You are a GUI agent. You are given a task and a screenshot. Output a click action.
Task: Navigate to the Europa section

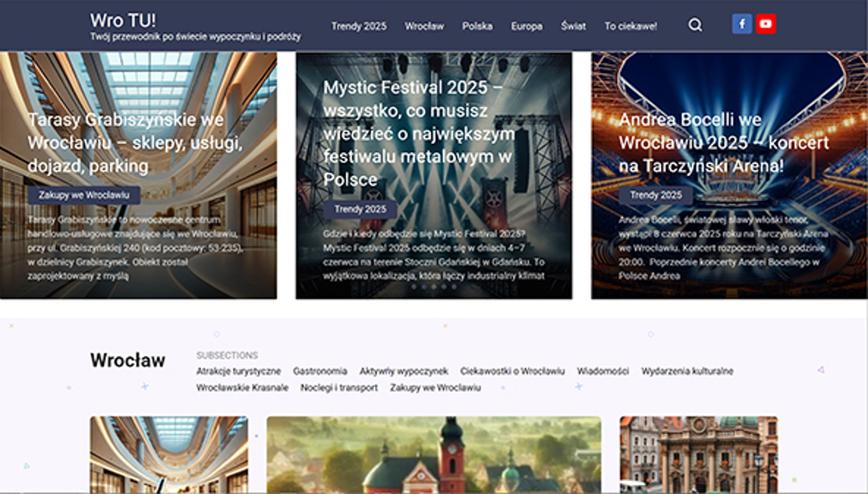(527, 26)
